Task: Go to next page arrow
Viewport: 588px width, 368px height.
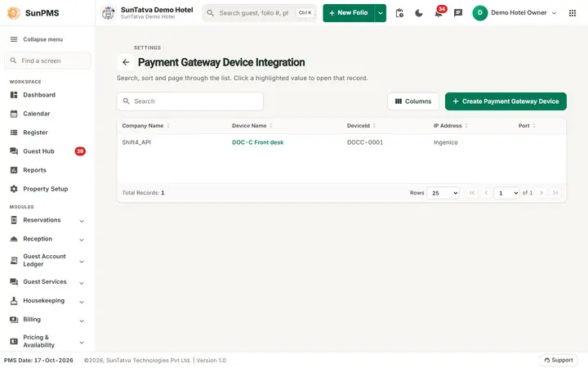Action: pyautogui.click(x=541, y=193)
